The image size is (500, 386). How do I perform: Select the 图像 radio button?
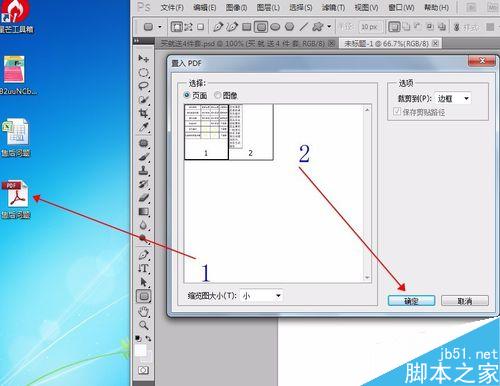coord(217,95)
